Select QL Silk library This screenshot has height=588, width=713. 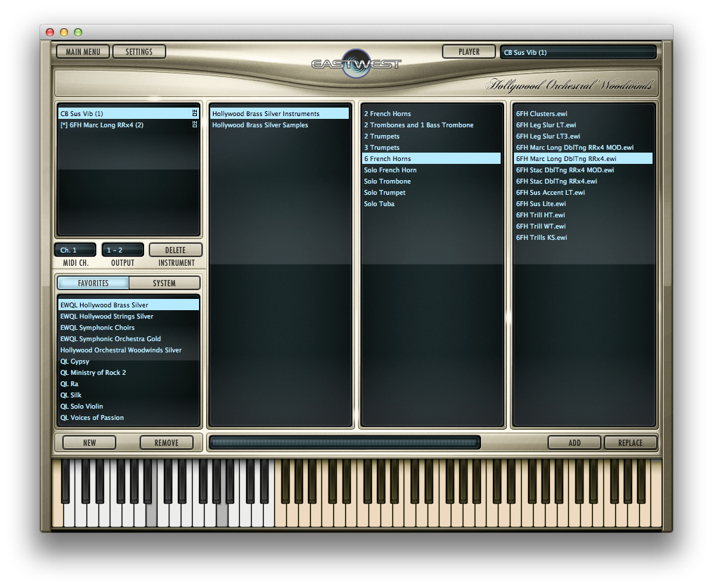(129, 395)
